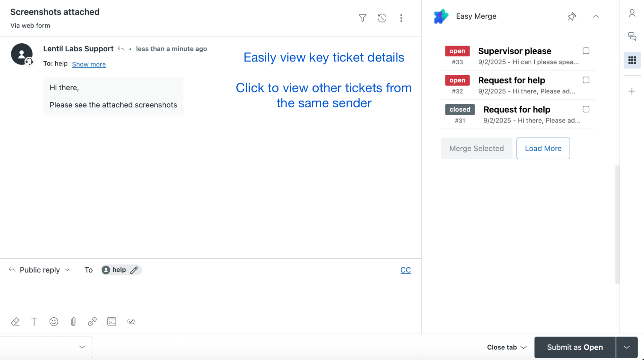Open Supervisor please ticket in the list
The width and height of the screenshot is (644, 360).
coord(515,51)
